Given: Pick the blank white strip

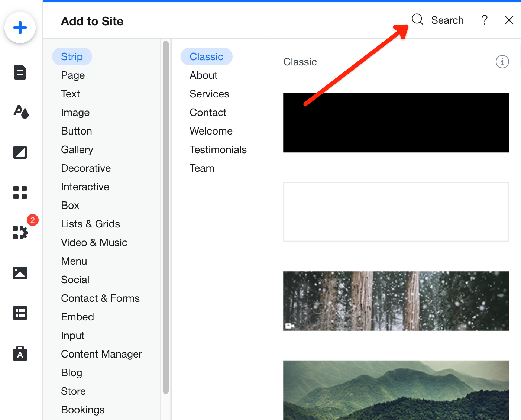Looking at the screenshot, I should (x=396, y=212).
